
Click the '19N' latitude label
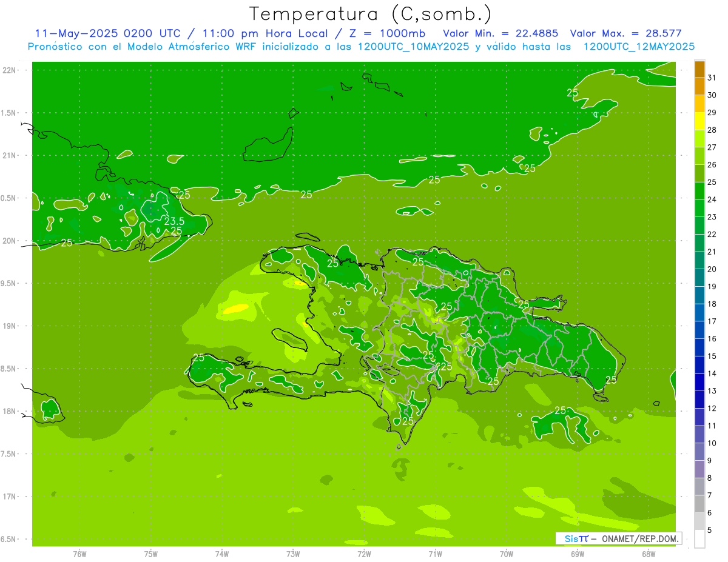click(9, 326)
